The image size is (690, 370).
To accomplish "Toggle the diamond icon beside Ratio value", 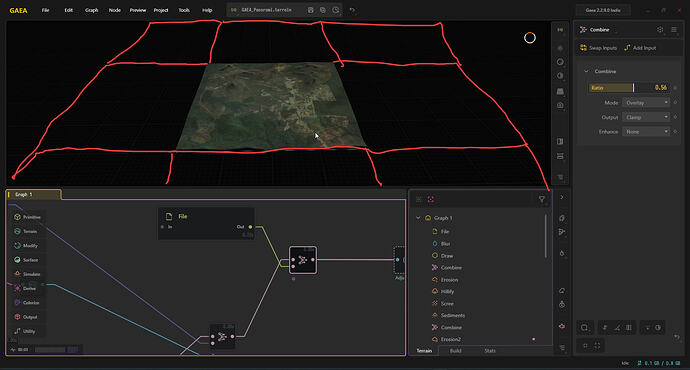I will 675,88.
